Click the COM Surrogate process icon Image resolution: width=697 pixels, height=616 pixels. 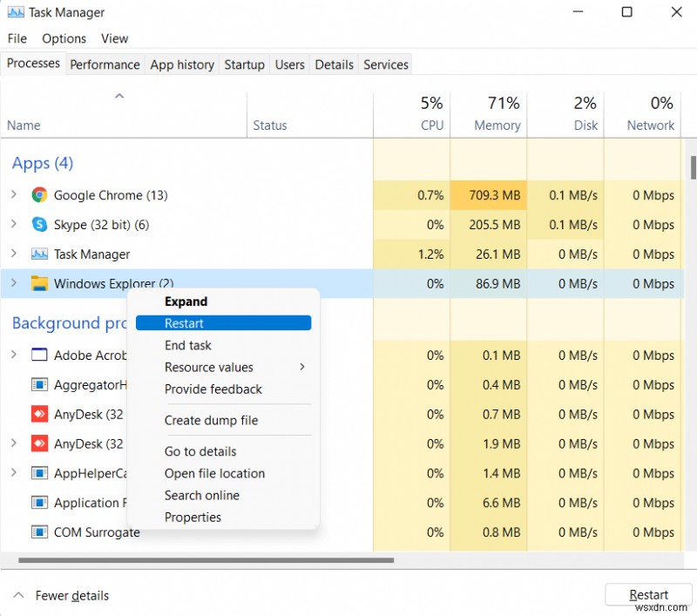[x=38, y=532]
